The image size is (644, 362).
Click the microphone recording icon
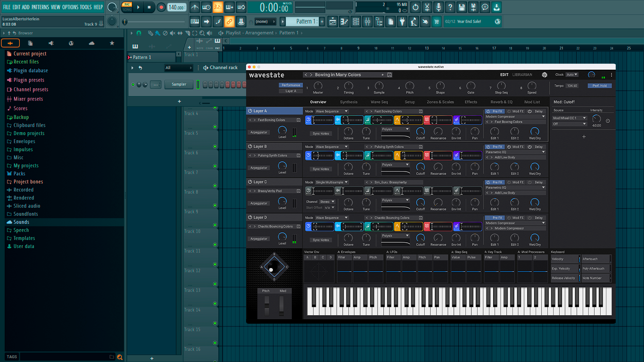438,7
